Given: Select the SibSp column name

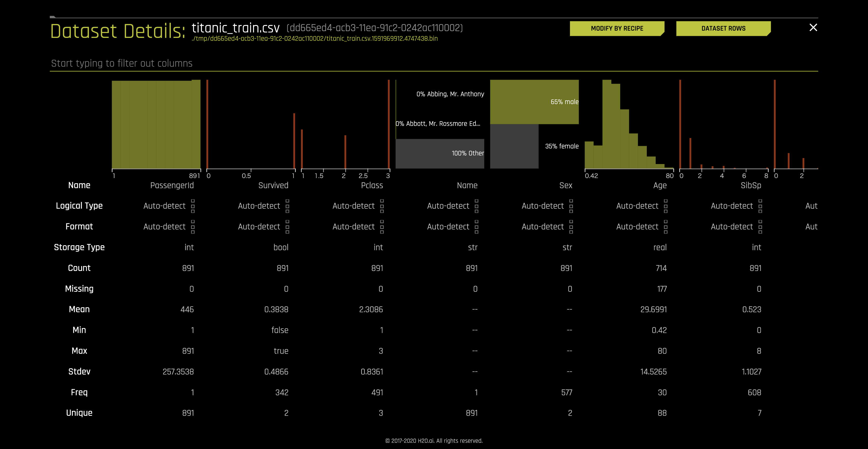Looking at the screenshot, I should tap(751, 186).
